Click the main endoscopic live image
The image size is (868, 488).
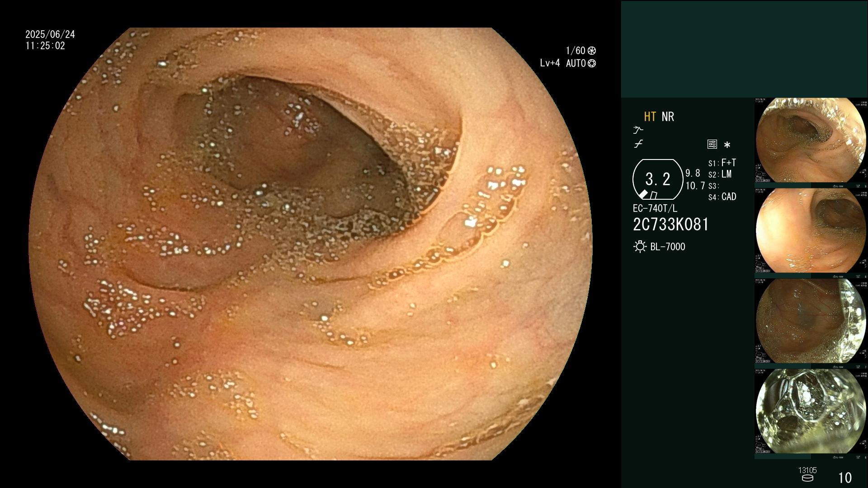311,244
